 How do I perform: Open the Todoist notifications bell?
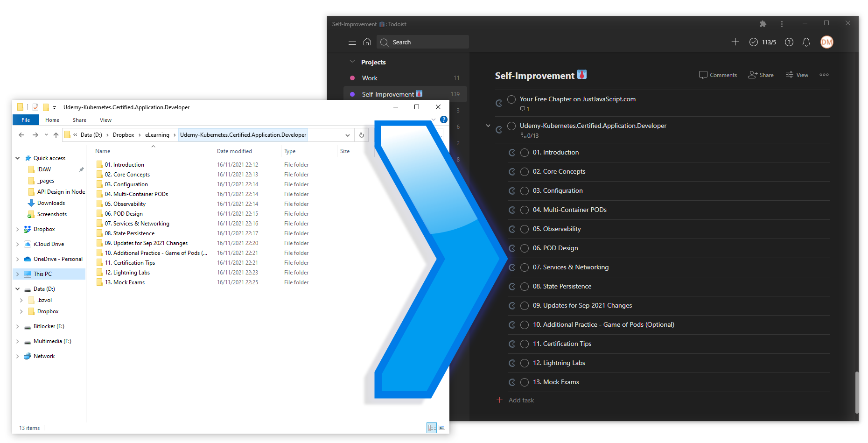point(806,42)
